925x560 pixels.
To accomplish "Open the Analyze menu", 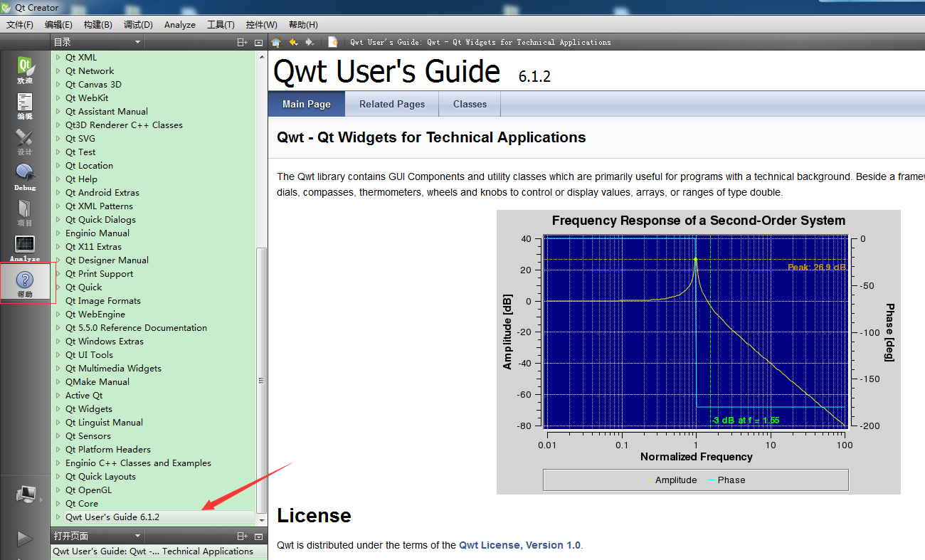I will pos(180,24).
